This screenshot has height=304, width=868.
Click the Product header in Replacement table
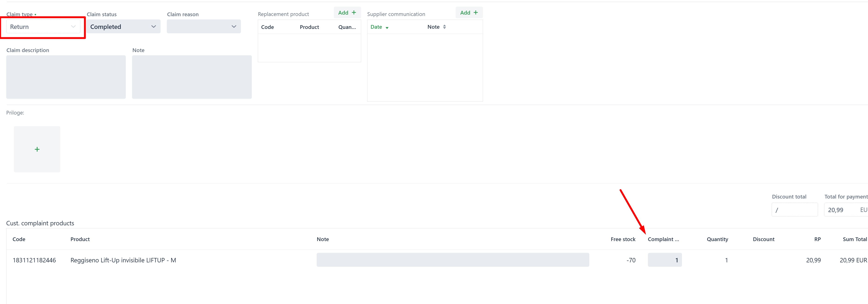tap(309, 27)
